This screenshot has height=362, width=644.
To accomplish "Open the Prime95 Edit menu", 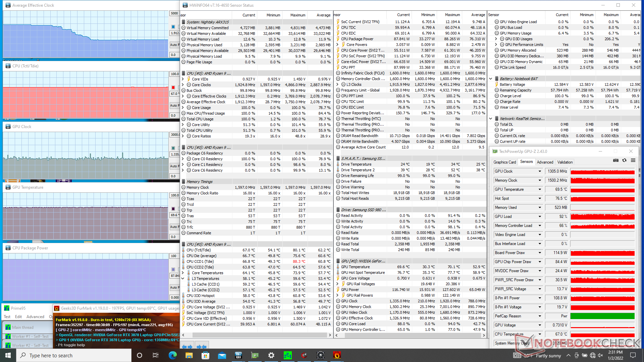I will pyautogui.click(x=18, y=317).
